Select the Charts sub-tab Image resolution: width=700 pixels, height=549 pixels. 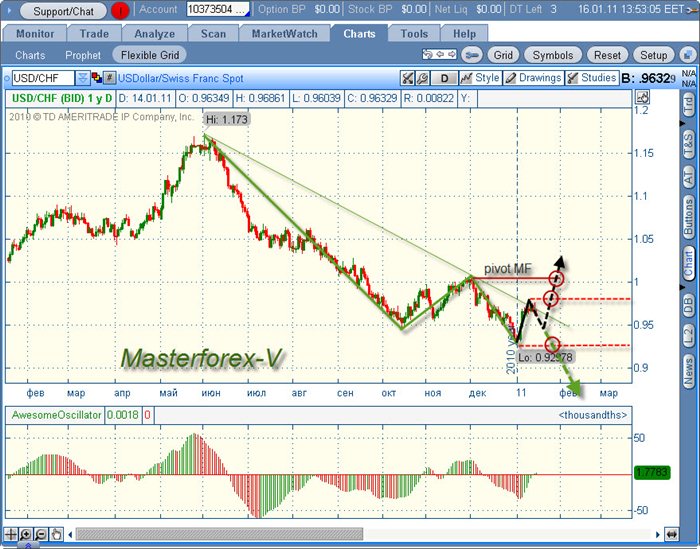tap(30, 55)
